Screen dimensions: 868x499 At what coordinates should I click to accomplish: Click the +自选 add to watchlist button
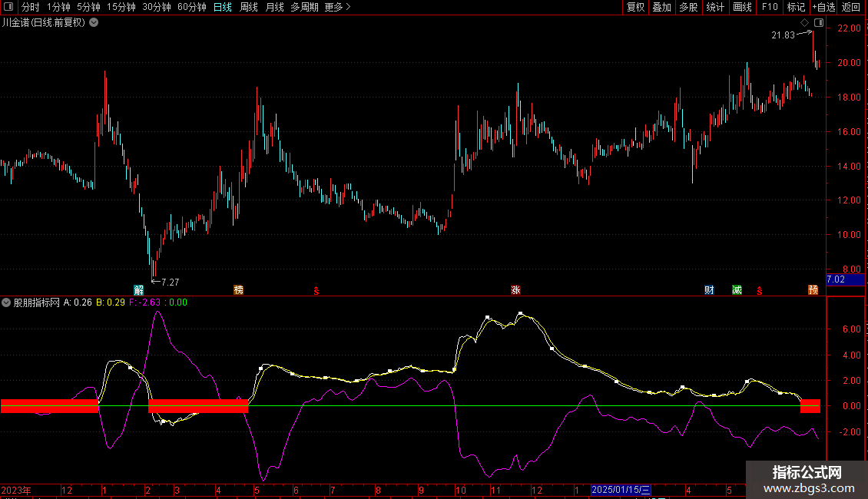[823, 7]
